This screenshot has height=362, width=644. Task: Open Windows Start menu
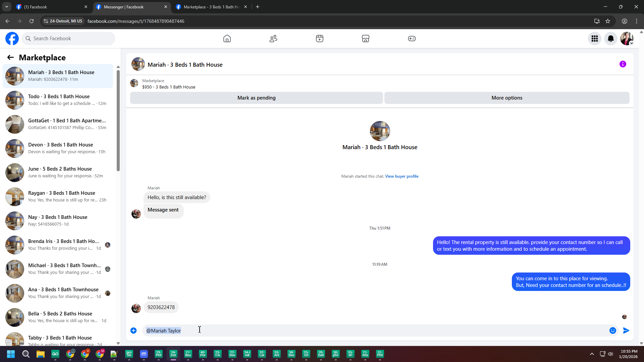coord(11,354)
